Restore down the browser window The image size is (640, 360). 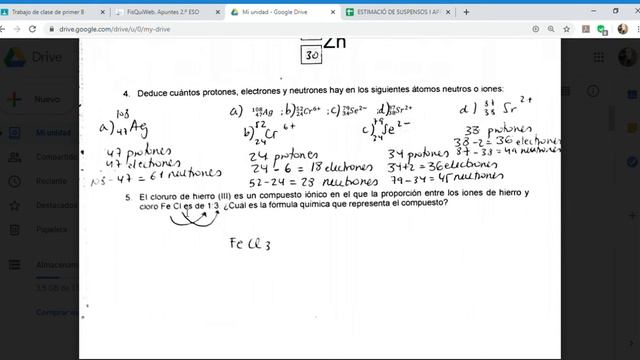tap(616, 11)
